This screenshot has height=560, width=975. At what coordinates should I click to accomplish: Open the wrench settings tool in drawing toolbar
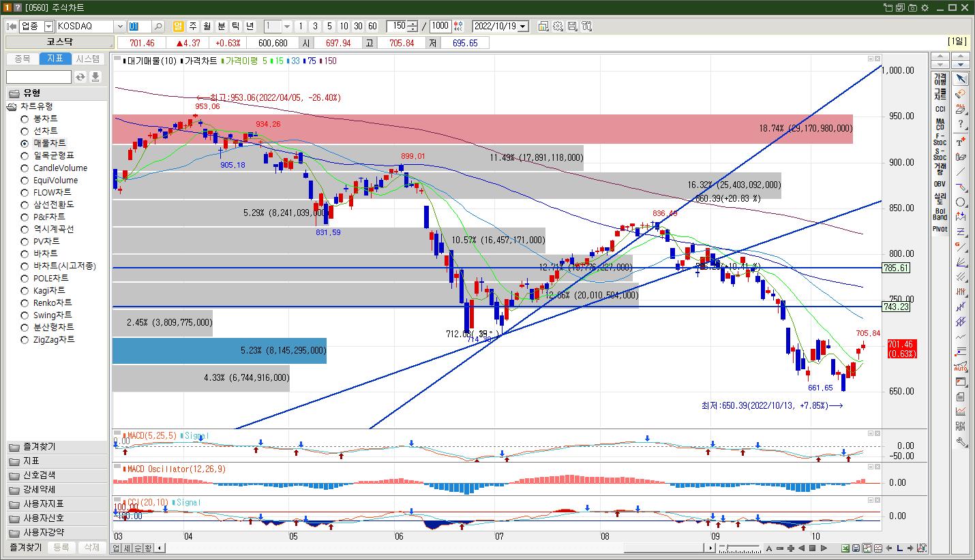961,442
